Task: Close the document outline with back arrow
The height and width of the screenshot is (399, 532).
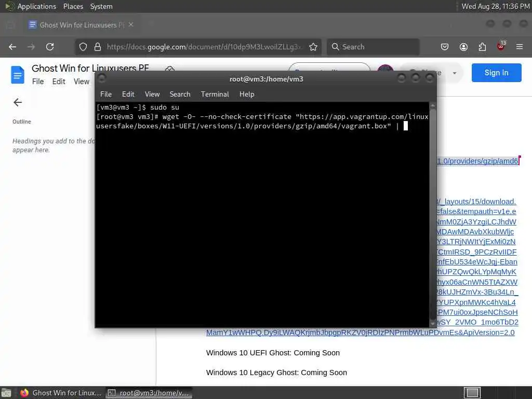Action: pyautogui.click(x=18, y=102)
